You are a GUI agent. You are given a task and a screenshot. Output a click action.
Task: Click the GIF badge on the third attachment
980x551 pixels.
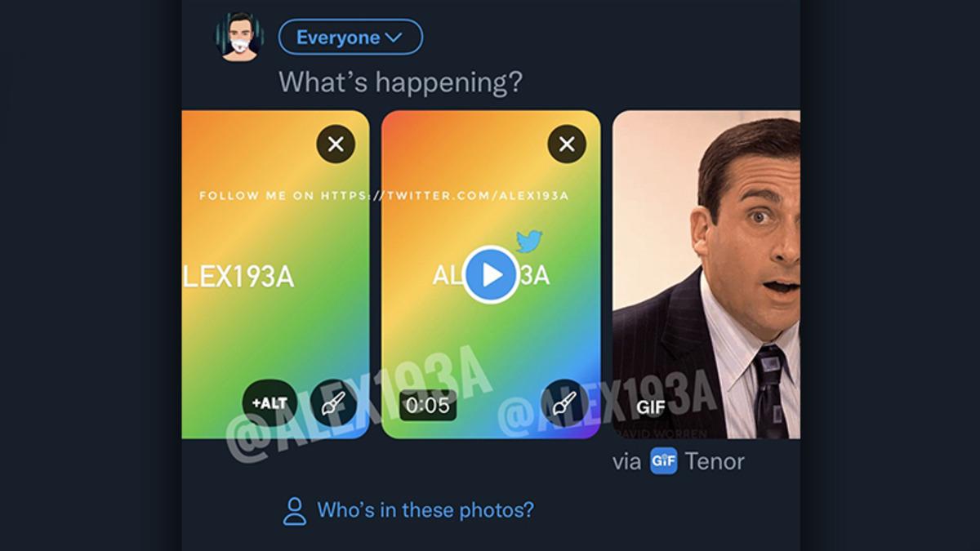click(651, 406)
